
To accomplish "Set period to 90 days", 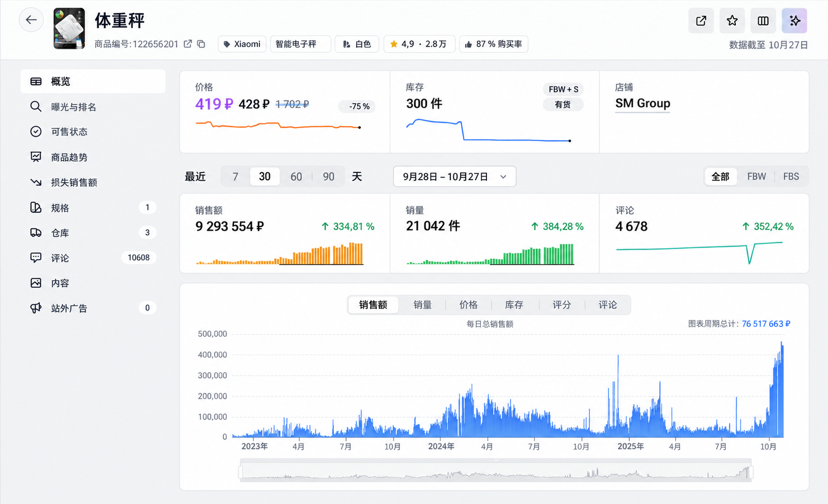I will point(329,177).
